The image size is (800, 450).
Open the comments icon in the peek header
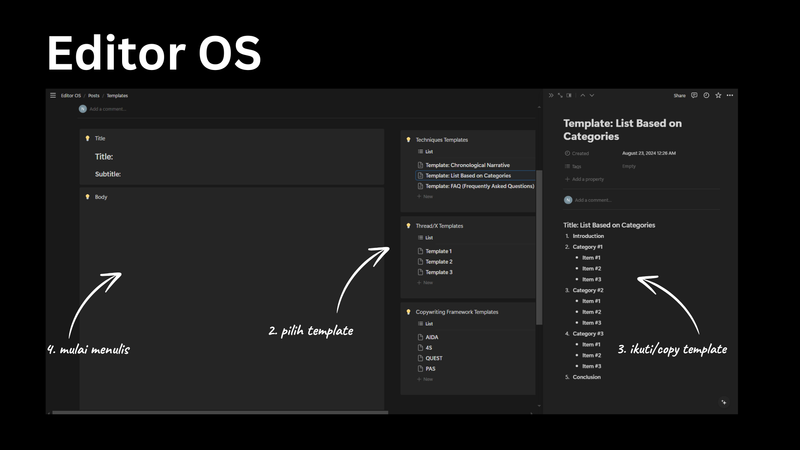[694, 95]
